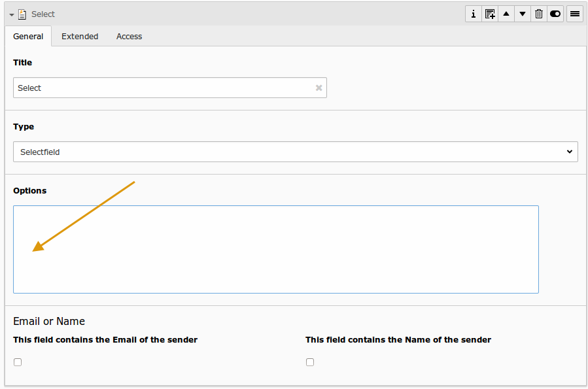Enable the Name of the sender checkbox
Screen dimensions: 588x389
click(309, 362)
